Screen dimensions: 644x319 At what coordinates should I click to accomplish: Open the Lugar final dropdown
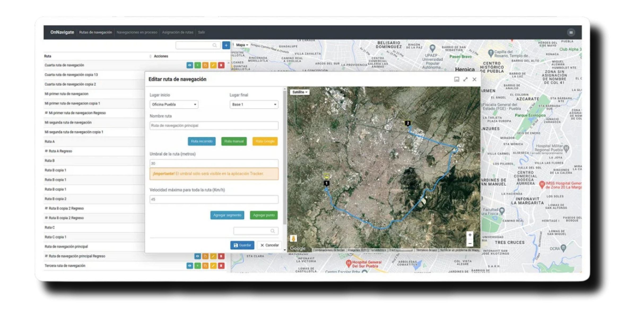click(x=254, y=104)
